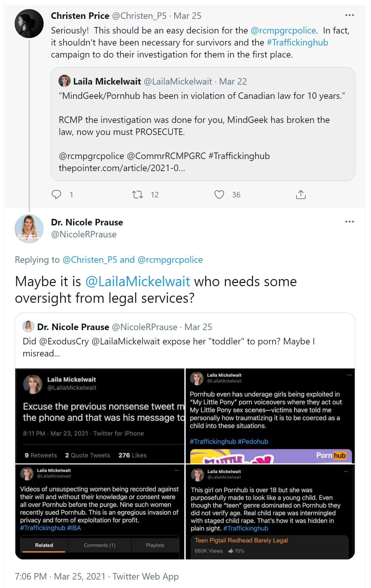371x588 pixels.
Task: Share Christen Price's tweet
Action: click(301, 194)
